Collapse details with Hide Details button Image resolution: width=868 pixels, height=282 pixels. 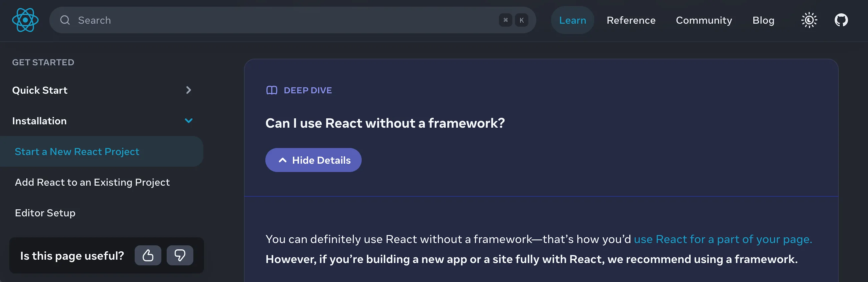[313, 160]
